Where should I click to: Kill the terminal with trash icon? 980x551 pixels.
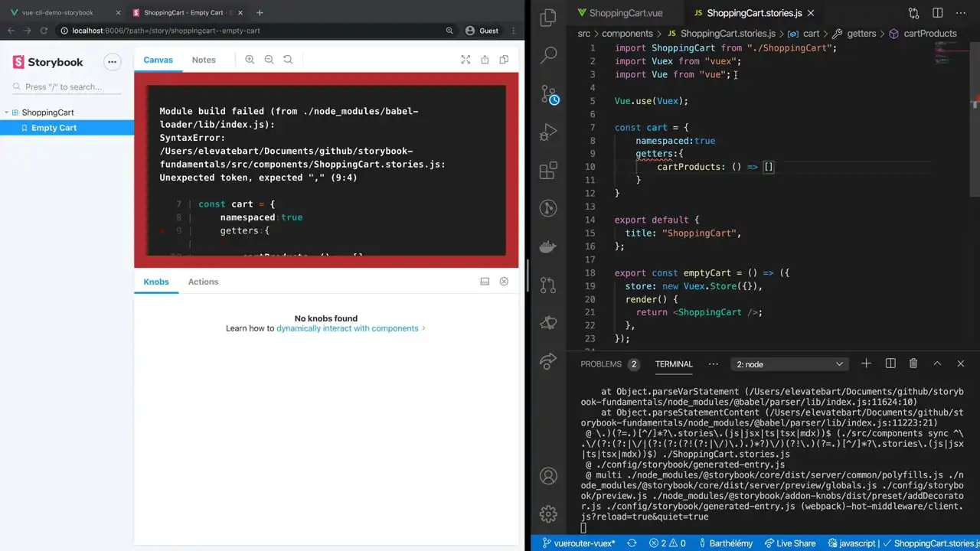tap(913, 364)
